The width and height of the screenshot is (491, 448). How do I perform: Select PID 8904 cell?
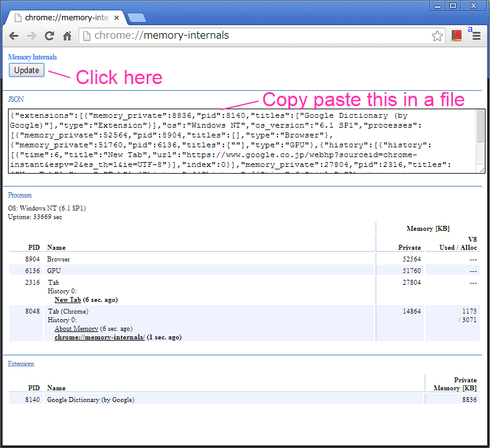(33, 259)
